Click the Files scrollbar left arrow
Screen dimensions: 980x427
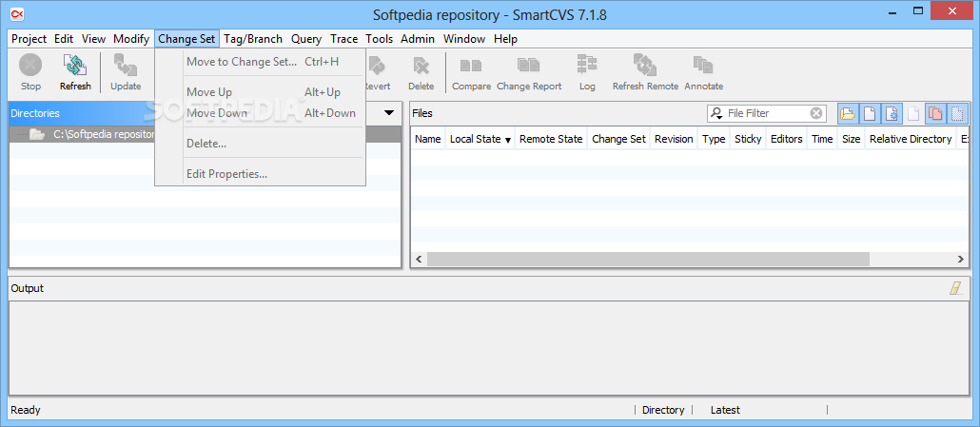coord(420,259)
